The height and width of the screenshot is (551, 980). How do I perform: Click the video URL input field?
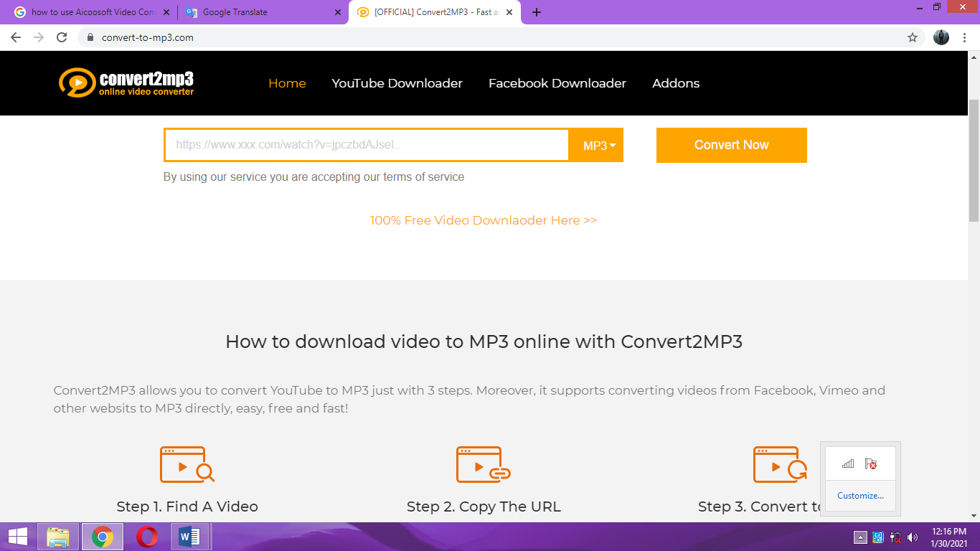tap(367, 145)
